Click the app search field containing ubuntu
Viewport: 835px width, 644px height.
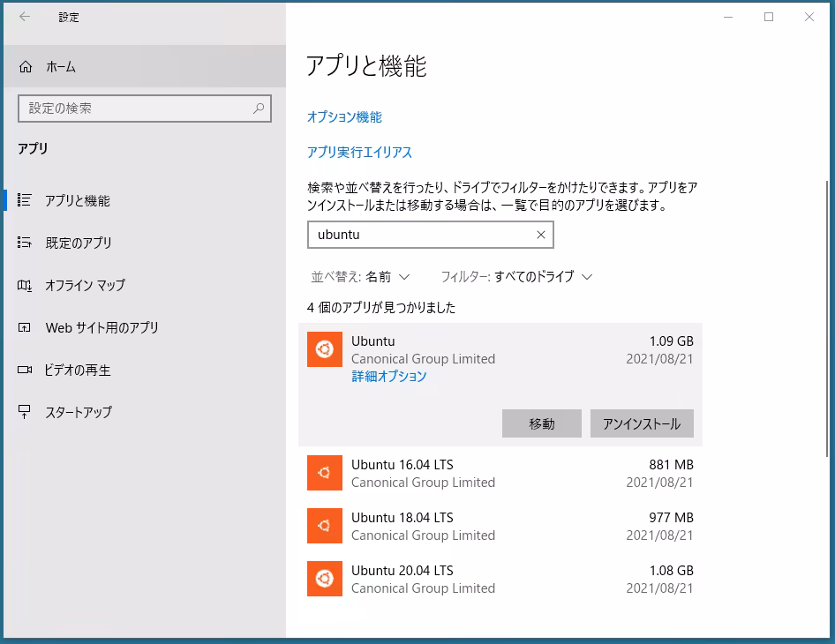[430, 235]
